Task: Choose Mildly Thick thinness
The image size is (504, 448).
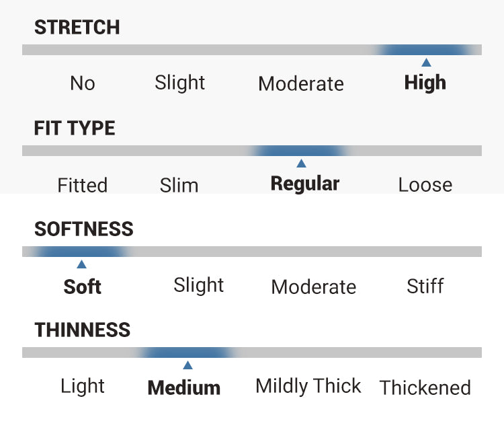Action: (308, 386)
